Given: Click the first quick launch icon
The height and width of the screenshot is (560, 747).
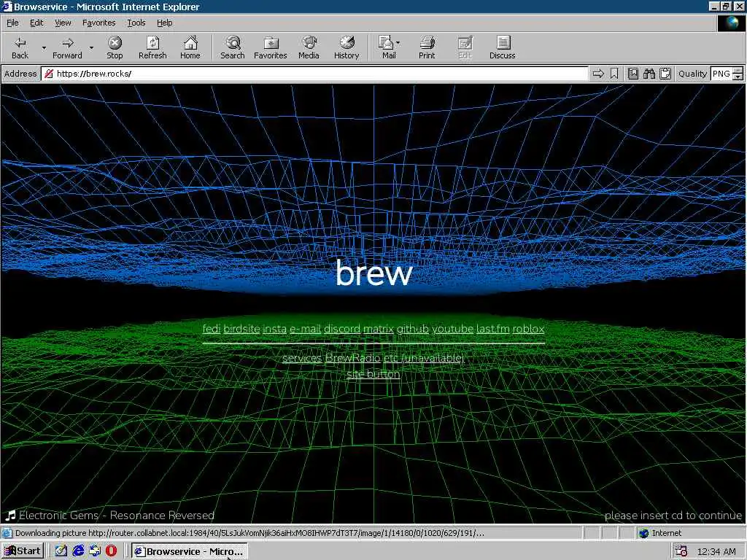Looking at the screenshot, I should (61, 551).
